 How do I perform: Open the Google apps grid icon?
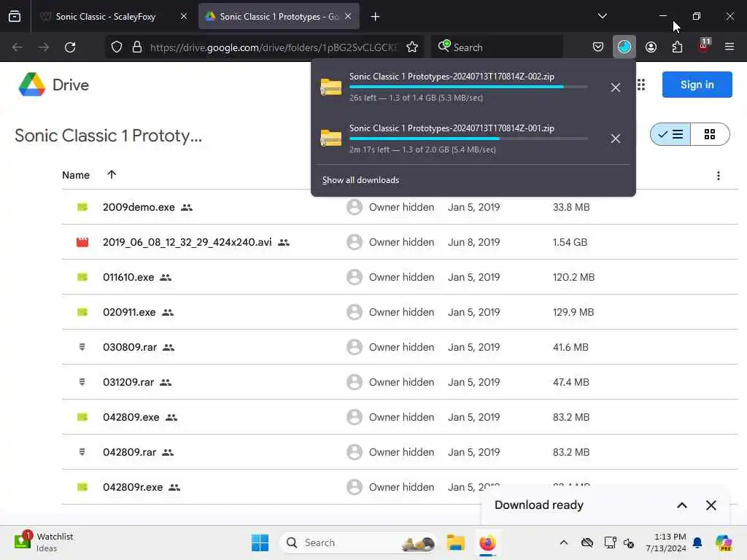(641, 85)
